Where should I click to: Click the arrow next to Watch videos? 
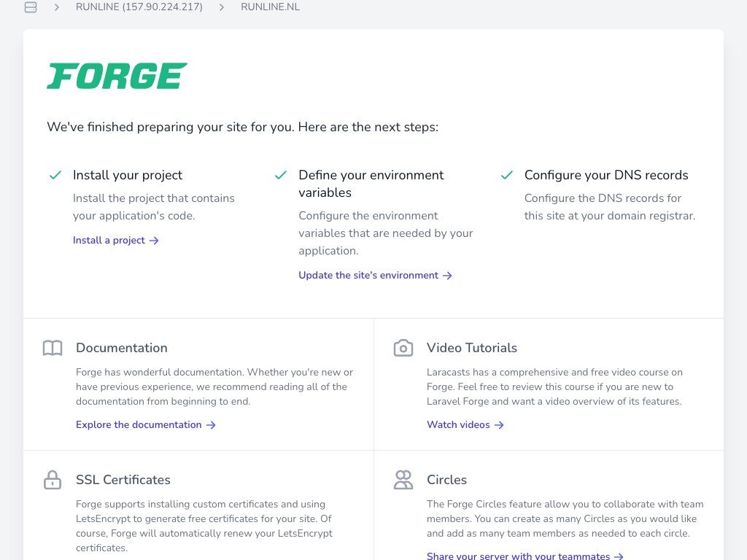500,425
